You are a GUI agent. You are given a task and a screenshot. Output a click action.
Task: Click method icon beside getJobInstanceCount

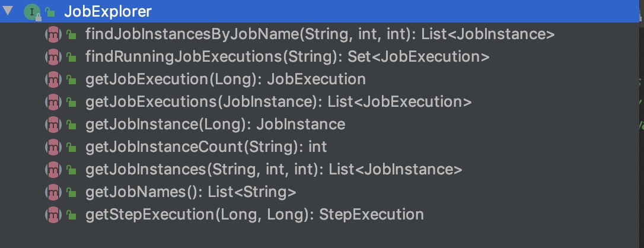click(x=53, y=147)
